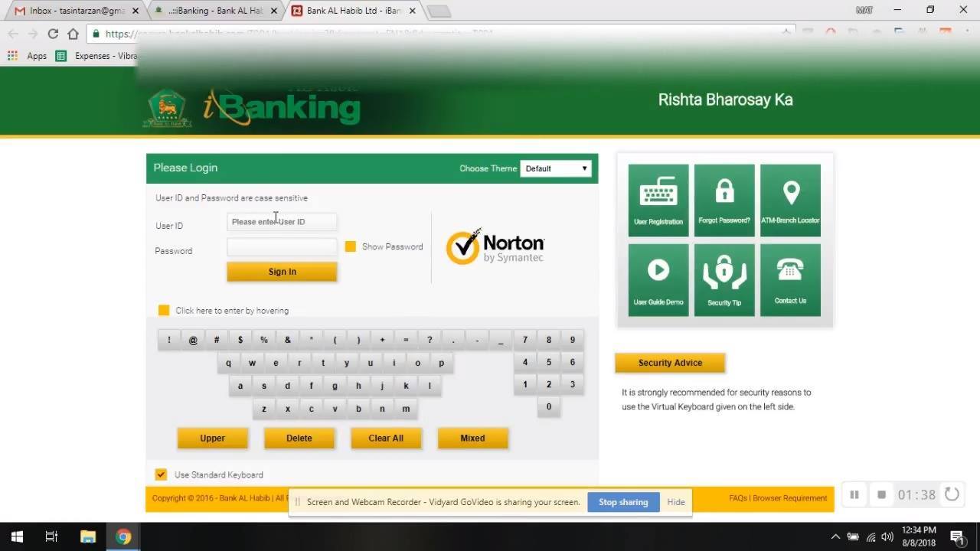Stop sharing the screen

[x=623, y=502]
